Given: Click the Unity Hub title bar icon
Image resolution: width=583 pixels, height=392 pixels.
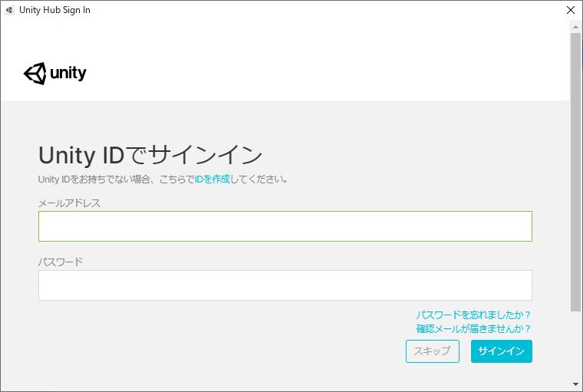Looking at the screenshot, I should click(9, 10).
